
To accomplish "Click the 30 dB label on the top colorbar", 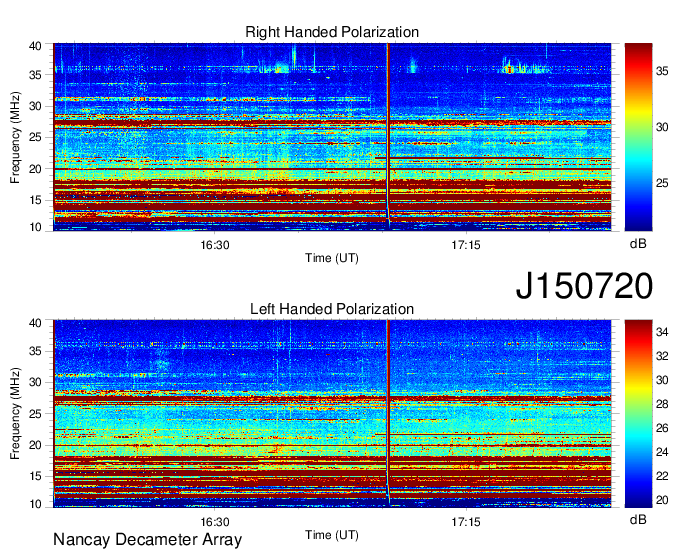I will 662,127.
